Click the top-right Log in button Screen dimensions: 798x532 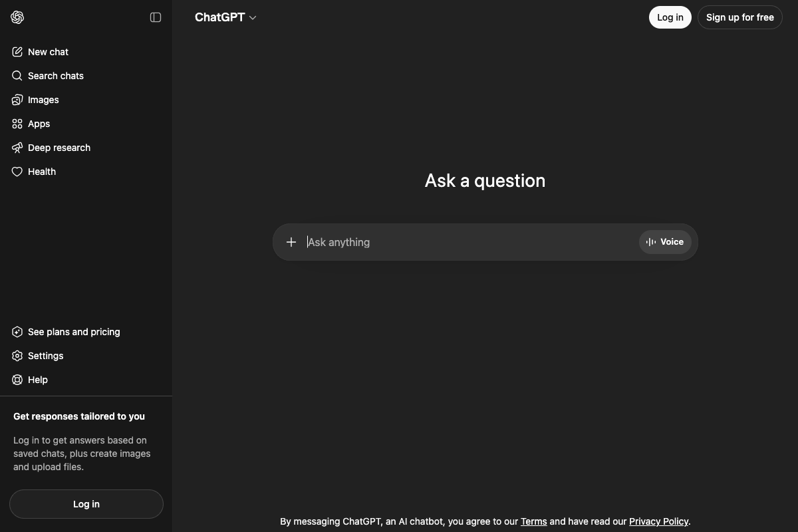pyautogui.click(x=670, y=17)
